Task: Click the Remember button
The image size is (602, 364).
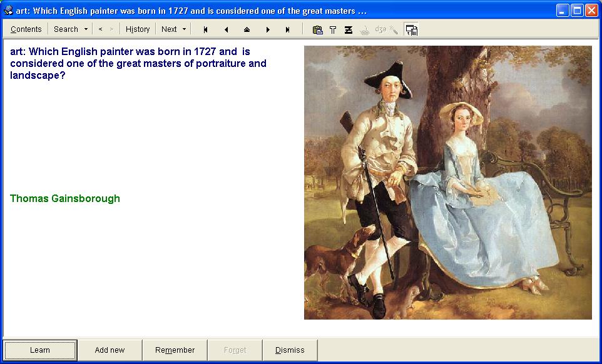Action: coord(175,350)
